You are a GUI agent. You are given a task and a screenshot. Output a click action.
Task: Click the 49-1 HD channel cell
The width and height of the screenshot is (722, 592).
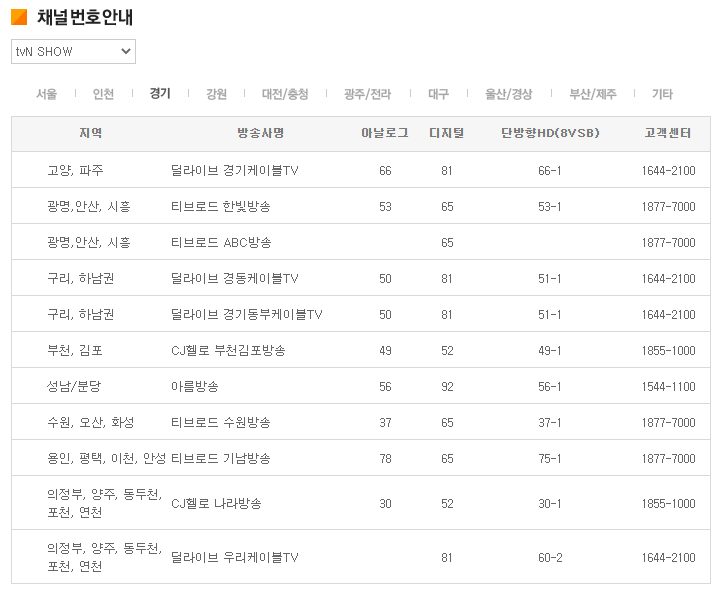pyautogui.click(x=550, y=351)
